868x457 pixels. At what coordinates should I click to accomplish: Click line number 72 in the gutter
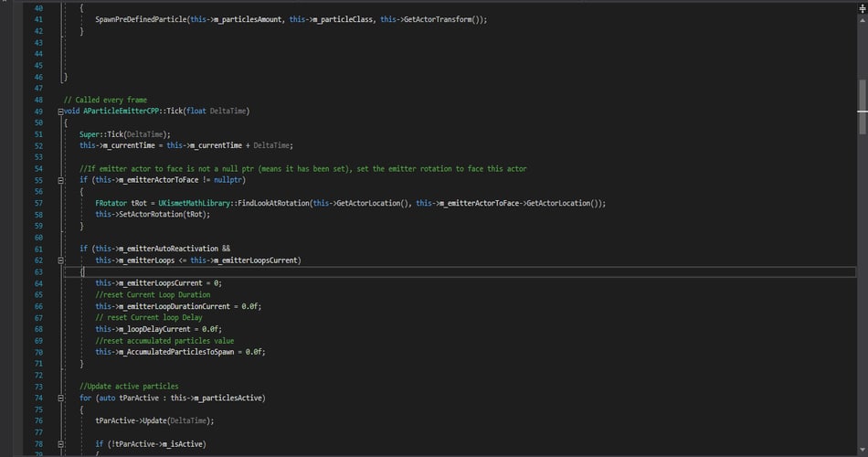coord(38,375)
